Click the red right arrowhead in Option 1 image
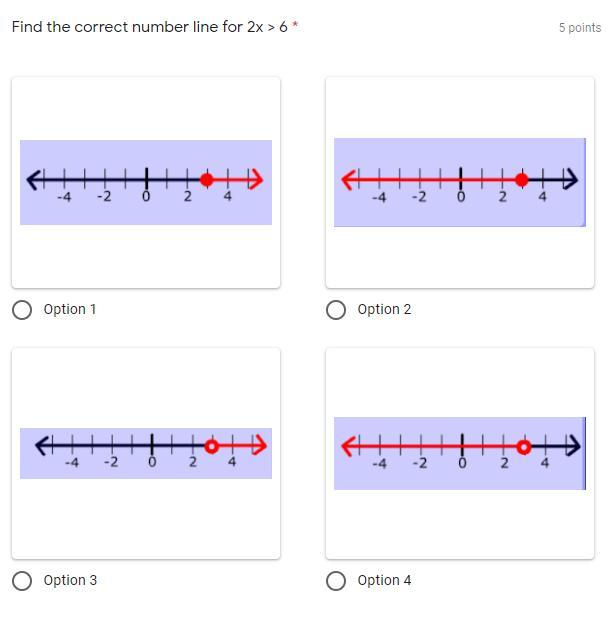This screenshot has height=617, width=607. point(257,180)
